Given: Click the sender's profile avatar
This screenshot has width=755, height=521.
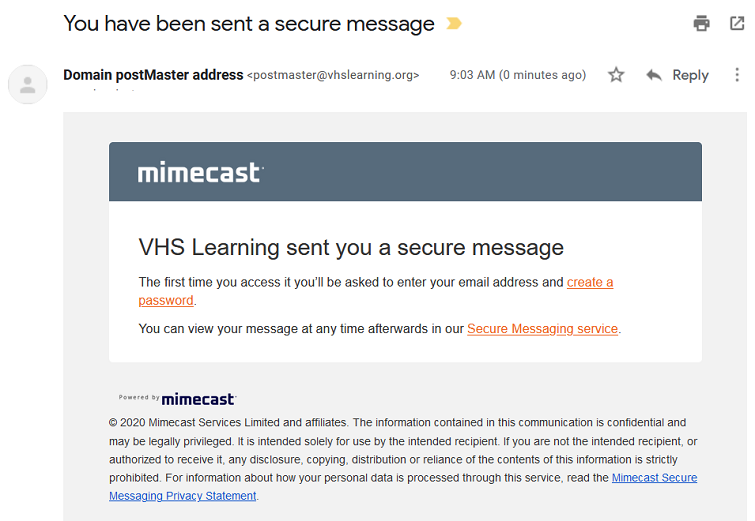Looking at the screenshot, I should [28, 84].
